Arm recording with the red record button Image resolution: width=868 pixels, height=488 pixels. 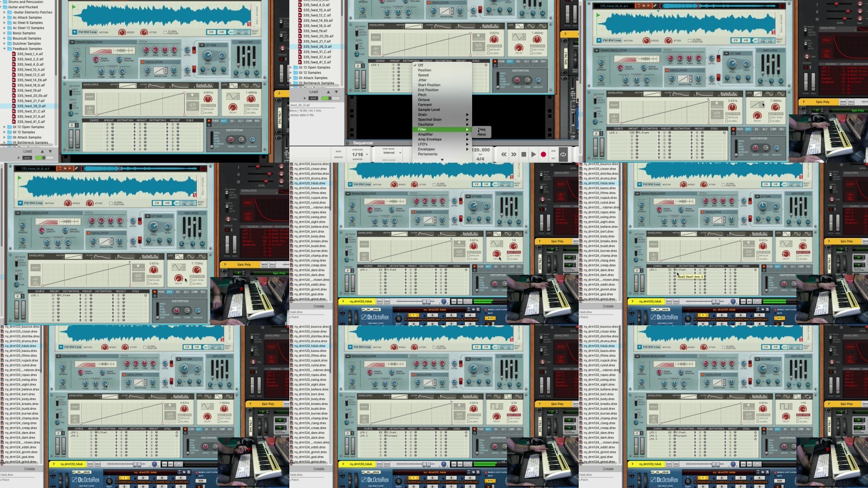pos(543,154)
